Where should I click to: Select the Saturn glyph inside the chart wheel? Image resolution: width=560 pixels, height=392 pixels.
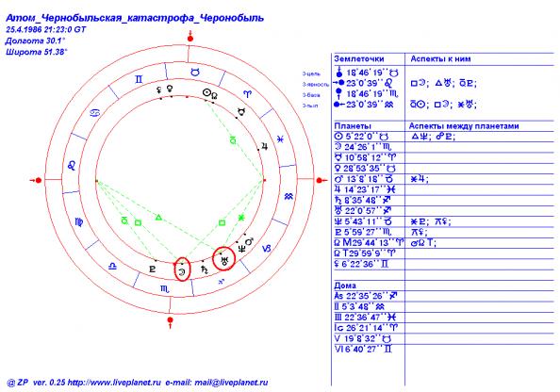tap(205, 269)
